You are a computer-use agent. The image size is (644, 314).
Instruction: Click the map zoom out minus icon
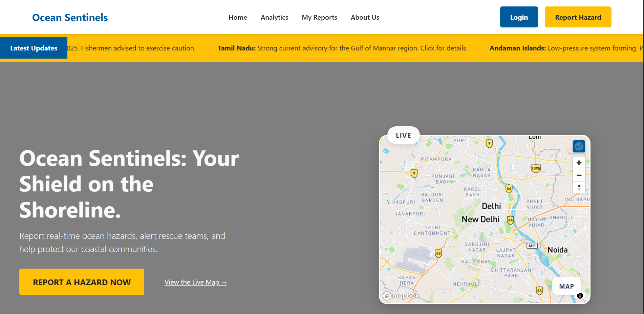(x=579, y=175)
